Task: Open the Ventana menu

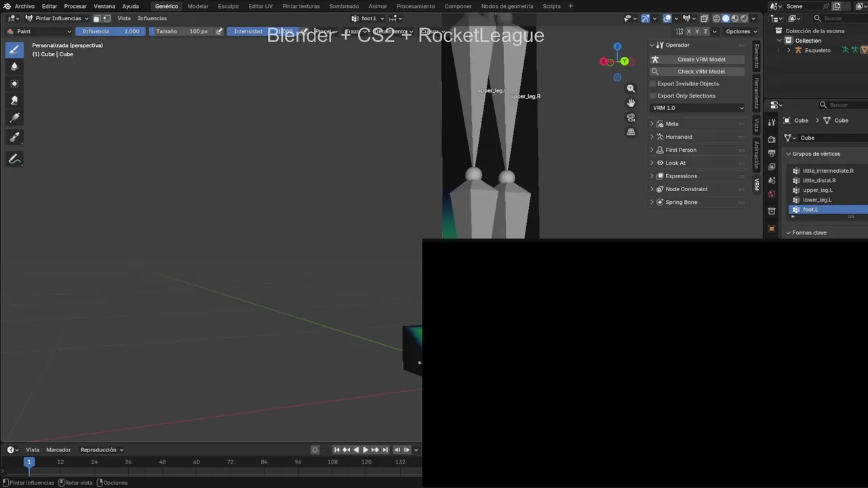Action: coord(104,6)
